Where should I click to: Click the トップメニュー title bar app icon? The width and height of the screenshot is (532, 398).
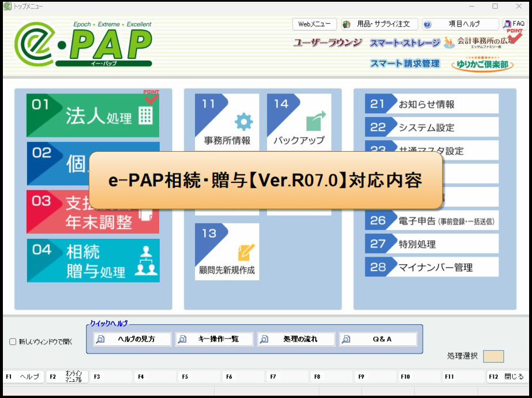pos(7,6)
